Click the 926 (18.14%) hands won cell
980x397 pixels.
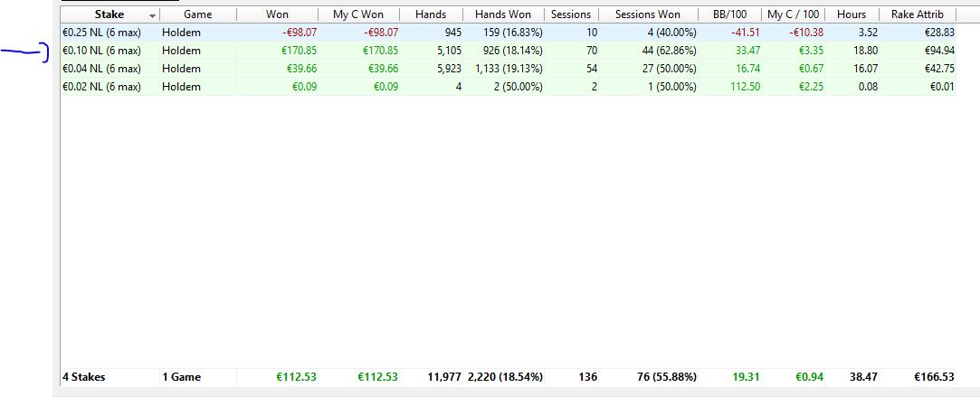512,51
